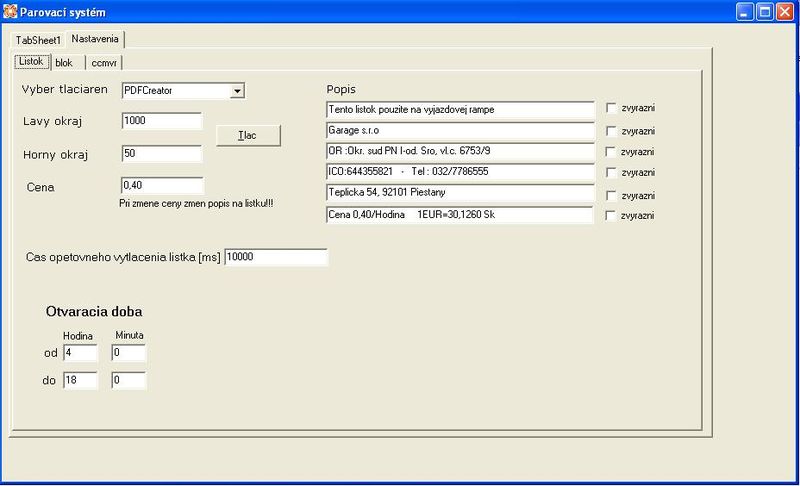Image resolution: width=800 pixels, height=486 pixels.
Task: Open the Vyber tlaciaren printer dropdown
Action: pos(237,91)
